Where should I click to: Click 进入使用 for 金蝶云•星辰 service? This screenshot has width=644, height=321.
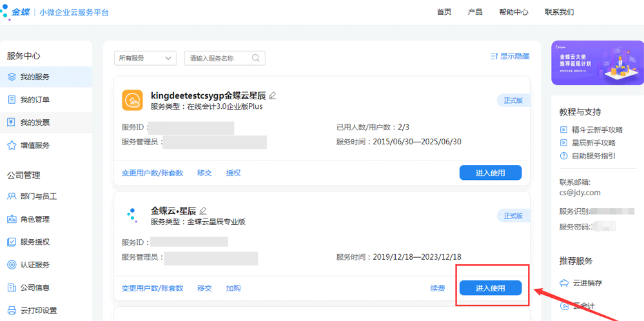[491, 287]
